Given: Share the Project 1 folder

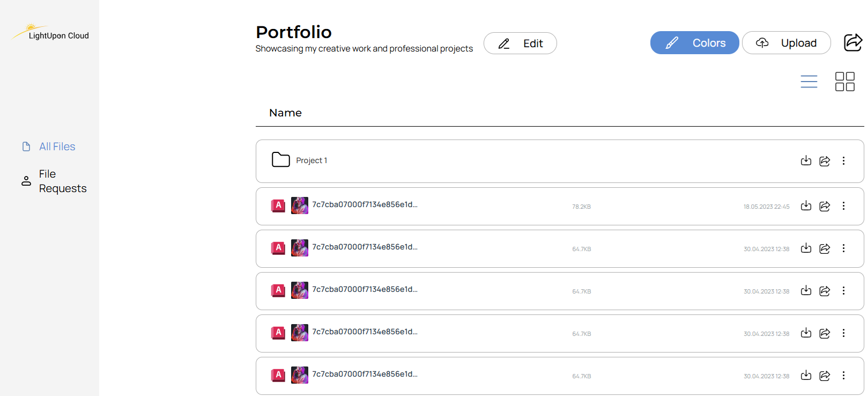Looking at the screenshot, I should tap(825, 161).
